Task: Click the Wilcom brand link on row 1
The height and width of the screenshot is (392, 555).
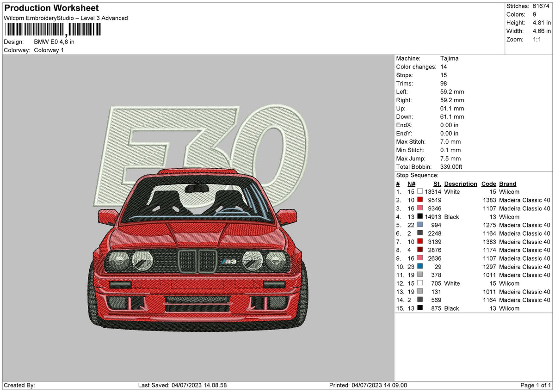Action: click(509, 191)
